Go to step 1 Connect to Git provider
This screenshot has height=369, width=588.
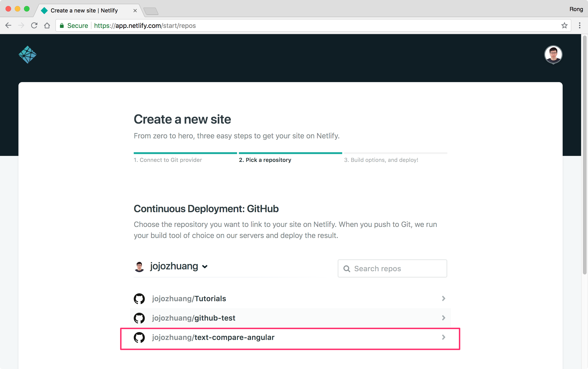(168, 160)
